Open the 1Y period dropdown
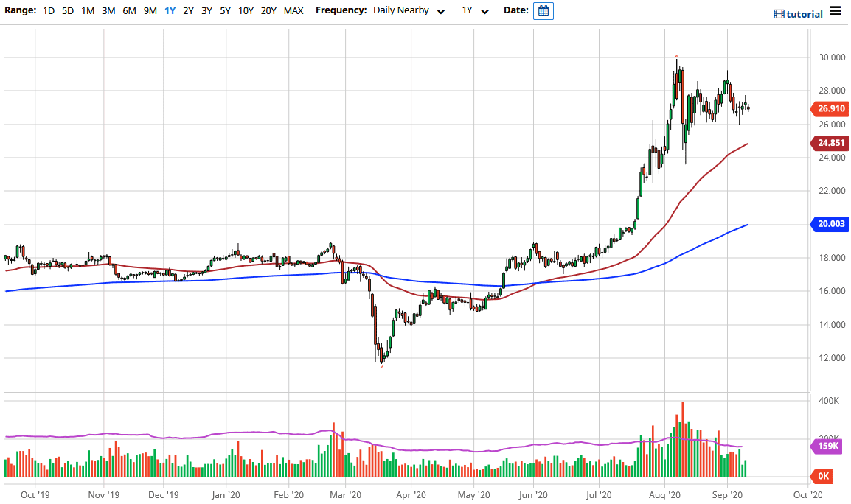 tap(475, 11)
